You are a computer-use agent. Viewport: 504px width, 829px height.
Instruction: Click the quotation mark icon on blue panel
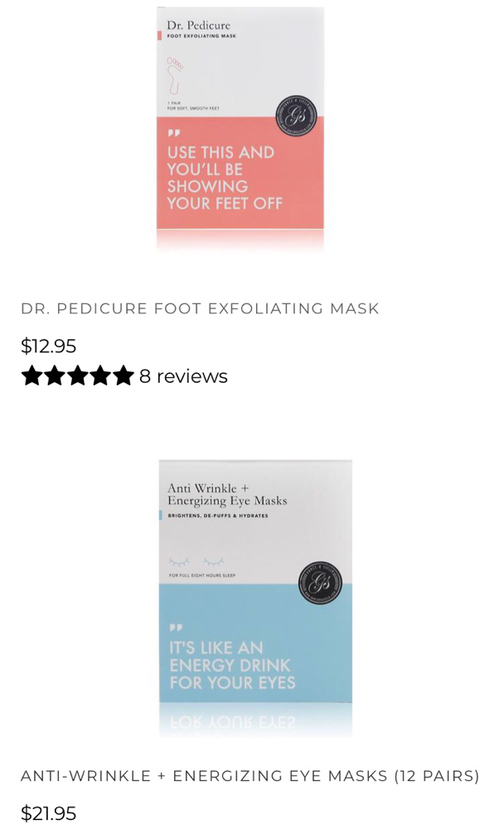point(176,628)
